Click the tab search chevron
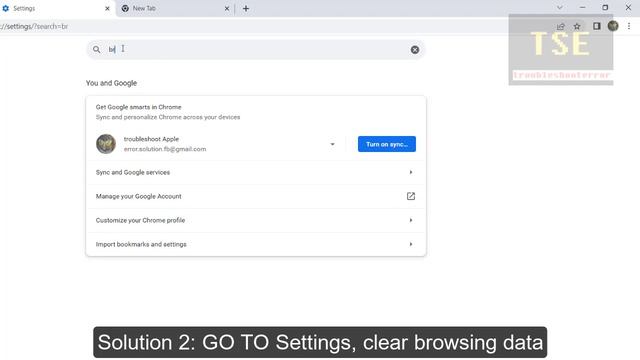640x360 pixels. click(x=560, y=7)
